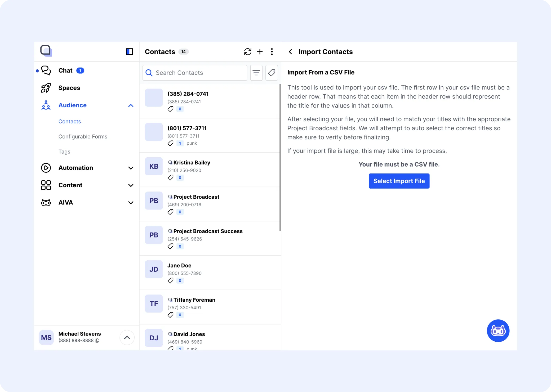
Task: Select Tags under Audience
Action: click(x=64, y=152)
